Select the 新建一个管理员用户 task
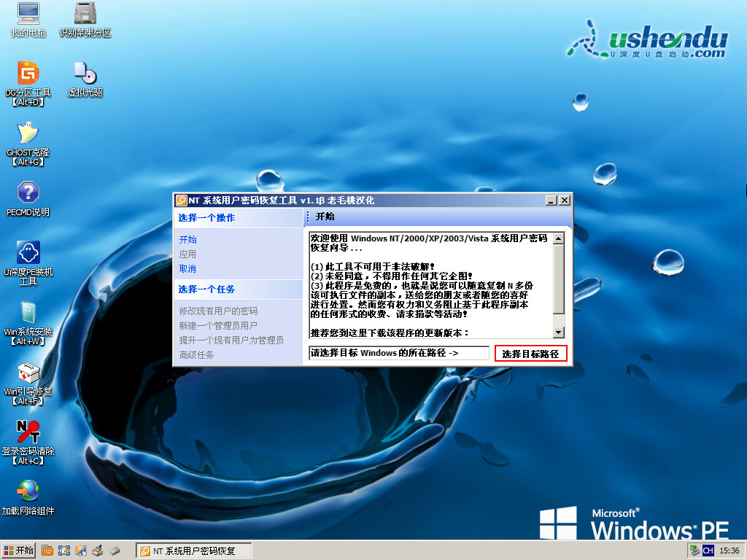This screenshot has width=747, height=560. pyautogui.click(x=218, y=326)
